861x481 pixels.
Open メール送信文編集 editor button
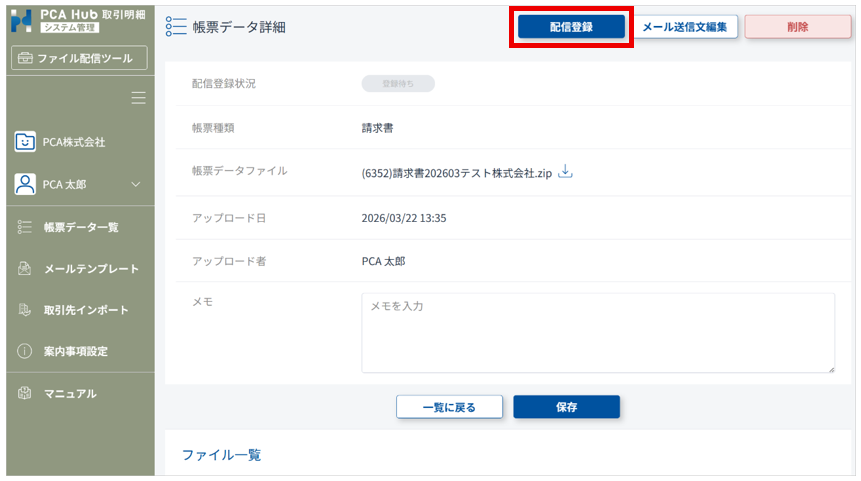[686, 27]
